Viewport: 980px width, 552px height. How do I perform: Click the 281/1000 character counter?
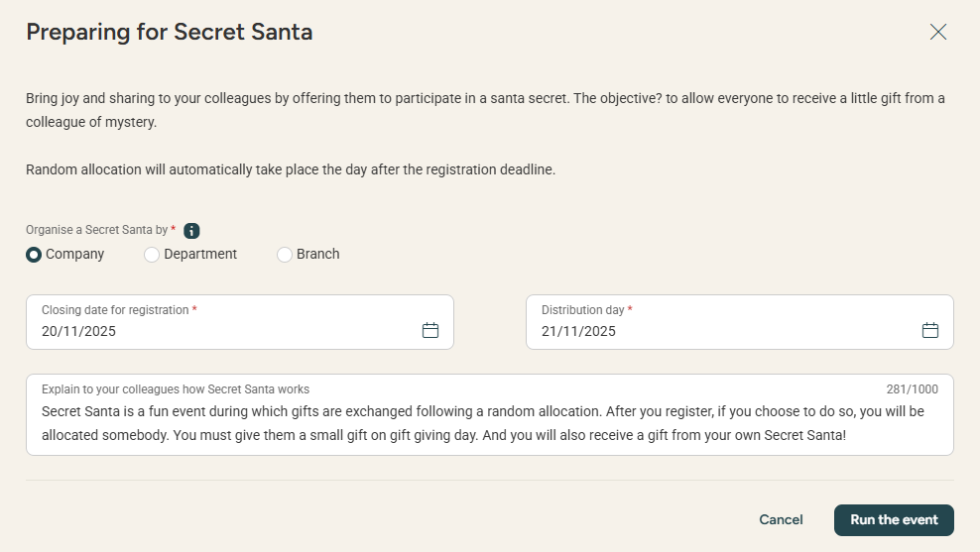[912, 389]
